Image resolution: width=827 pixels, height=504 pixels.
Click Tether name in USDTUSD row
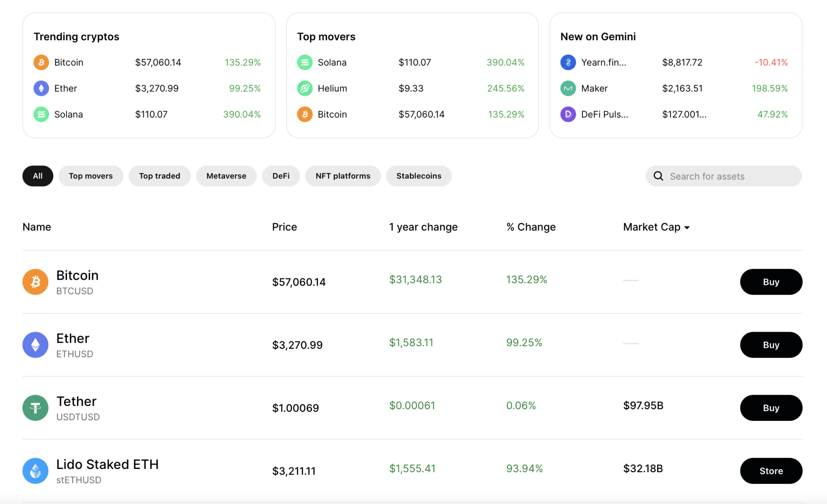[76, 402]
